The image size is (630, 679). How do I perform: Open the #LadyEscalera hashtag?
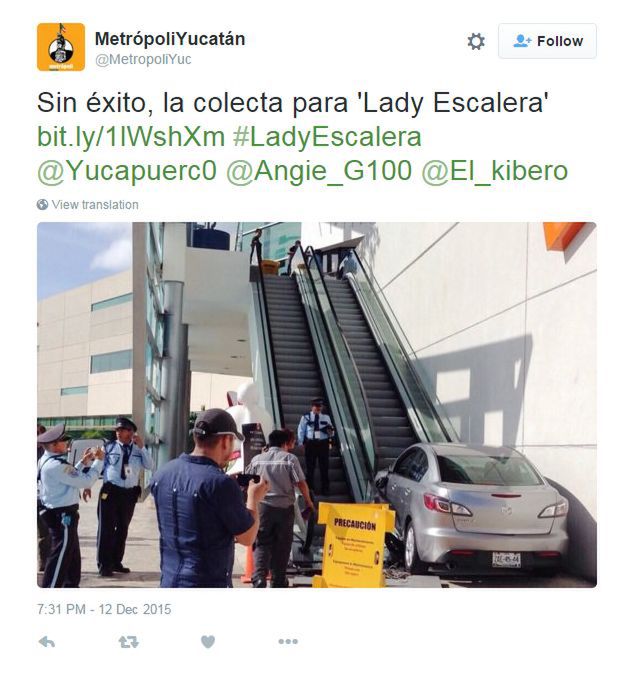click(327, 137)
